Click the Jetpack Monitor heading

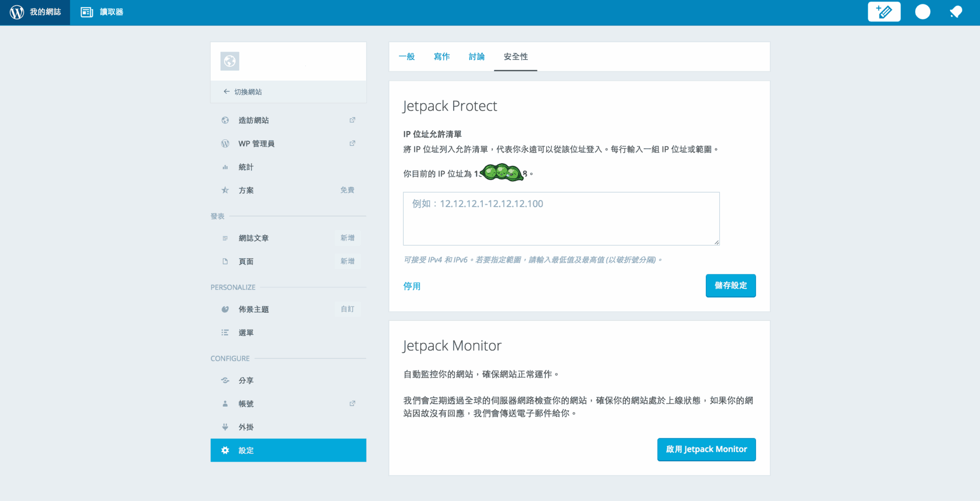[452, 346]
